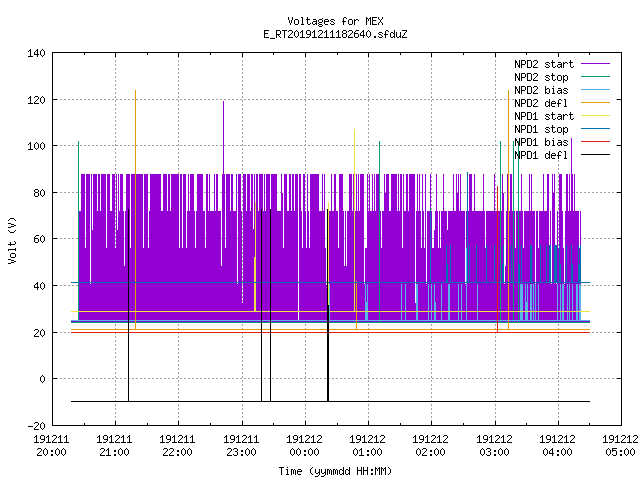Click the file name E_RT20191211182640.sfduZ
Image resolution: width=640 pixels, height=480 pixels.
pyautogui.click(x=335, y=34)
